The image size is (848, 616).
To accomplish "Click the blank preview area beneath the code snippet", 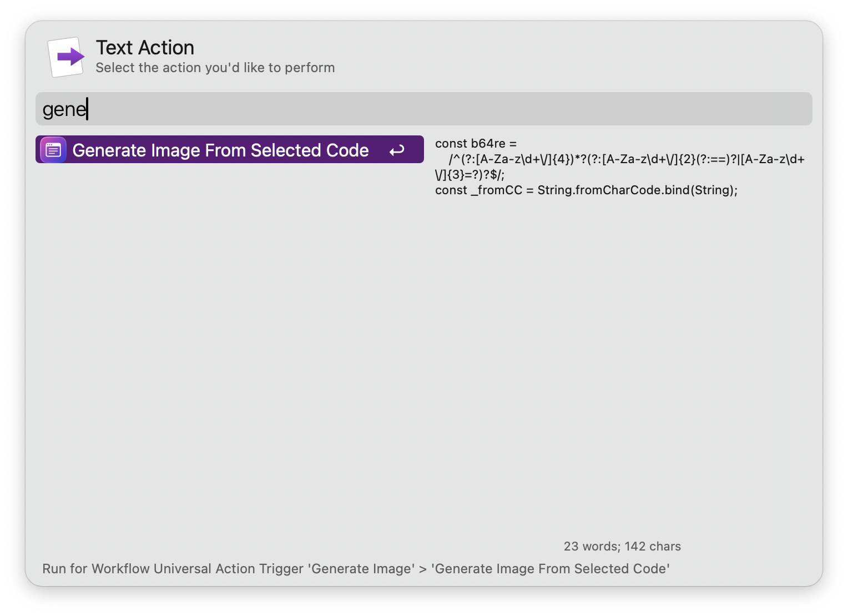I will click(622, 361).
